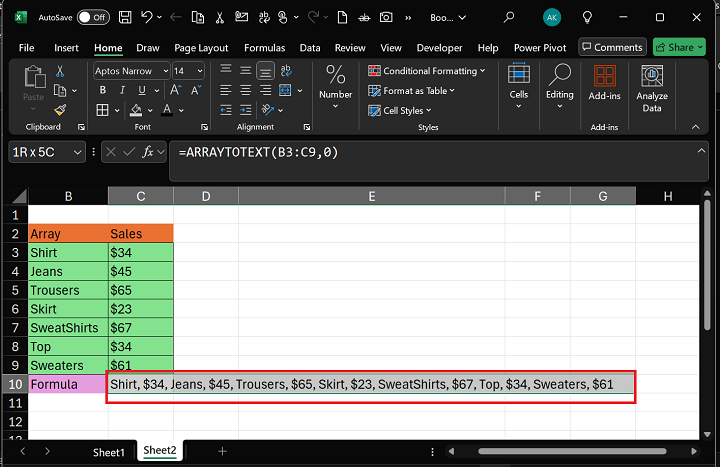Click the Comments button
Screen dimensions: 720x467
point(611,47)
